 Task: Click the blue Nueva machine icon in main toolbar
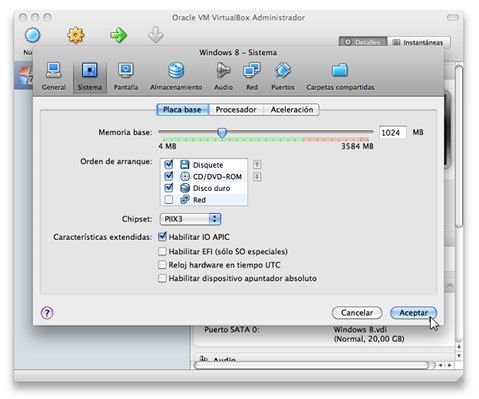(32, 35)
